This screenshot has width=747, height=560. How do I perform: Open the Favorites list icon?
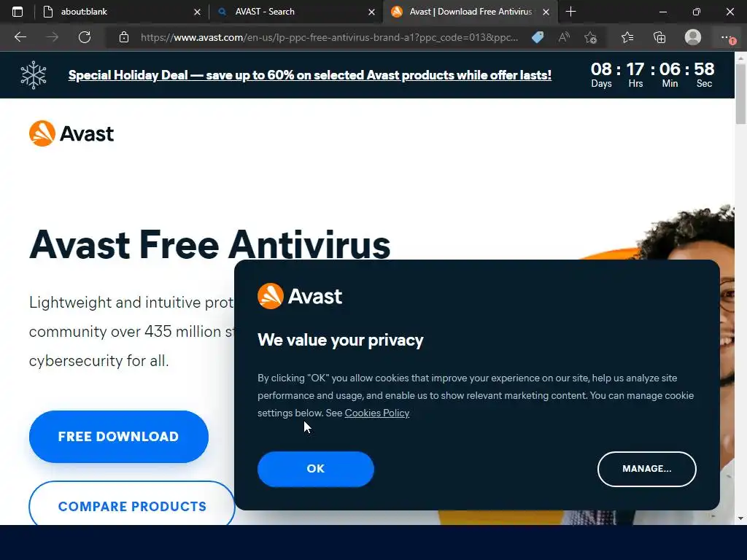[x=627, y=37]
